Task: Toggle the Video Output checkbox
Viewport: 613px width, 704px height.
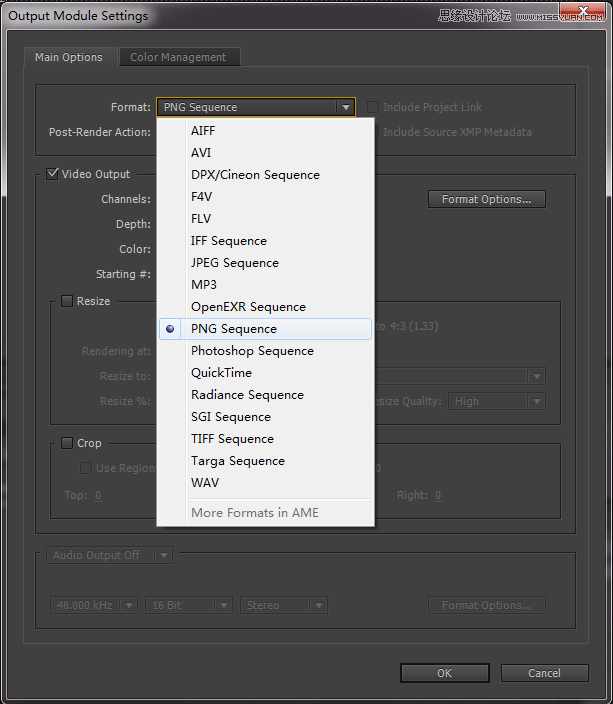Action: coord(53,174)
